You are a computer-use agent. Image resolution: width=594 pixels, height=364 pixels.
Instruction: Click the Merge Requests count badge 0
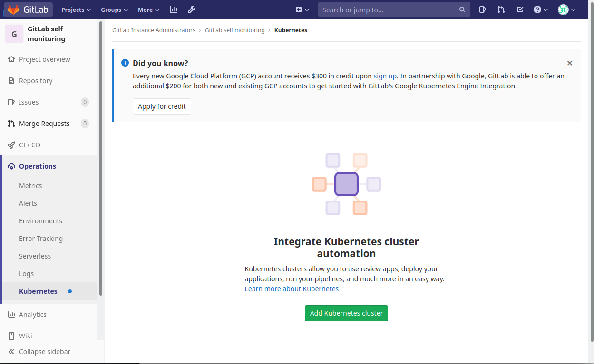coord(85,124)
